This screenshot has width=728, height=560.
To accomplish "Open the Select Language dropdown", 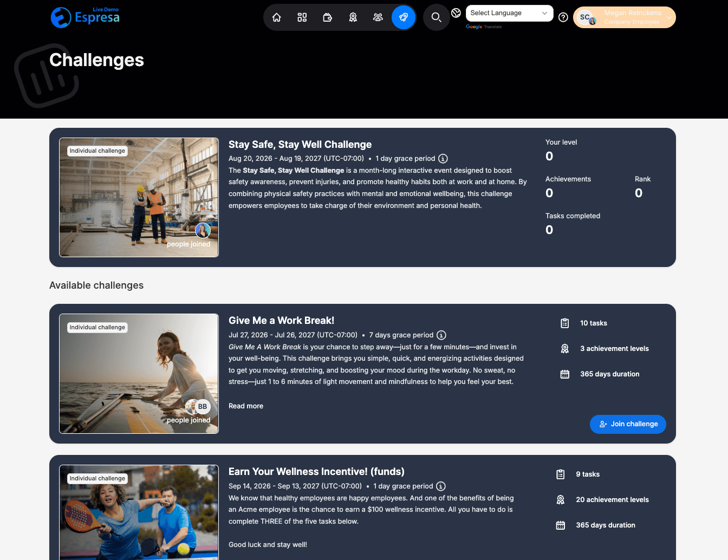I will point(509,13).
